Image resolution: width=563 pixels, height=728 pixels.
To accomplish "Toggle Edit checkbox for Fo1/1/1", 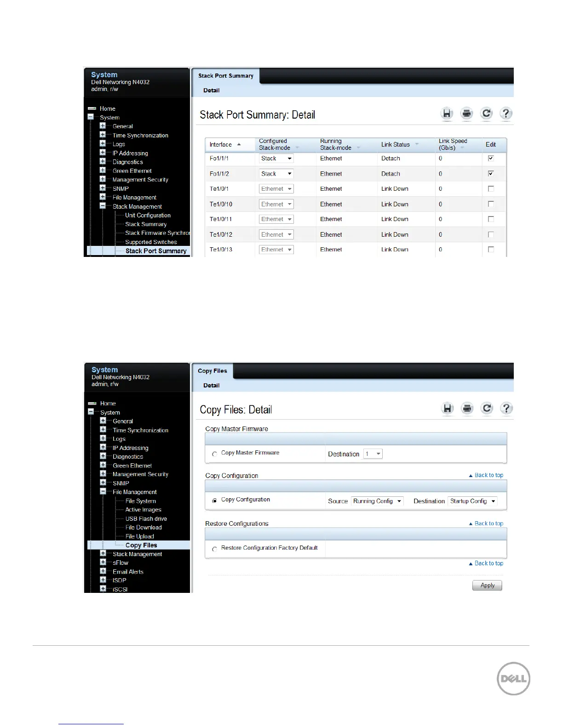I will [491, 158].
